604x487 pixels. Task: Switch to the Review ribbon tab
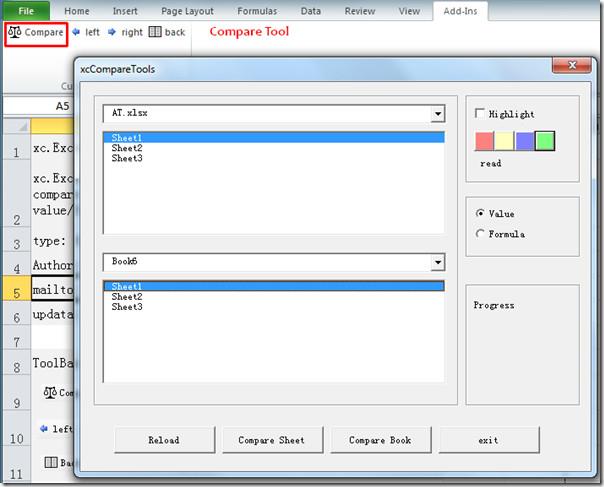pos(360,11)
